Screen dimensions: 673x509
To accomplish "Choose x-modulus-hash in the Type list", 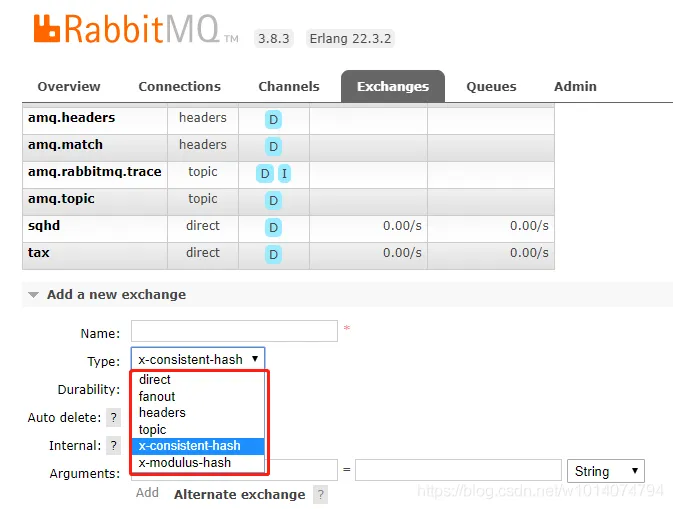I will [198, 463].
